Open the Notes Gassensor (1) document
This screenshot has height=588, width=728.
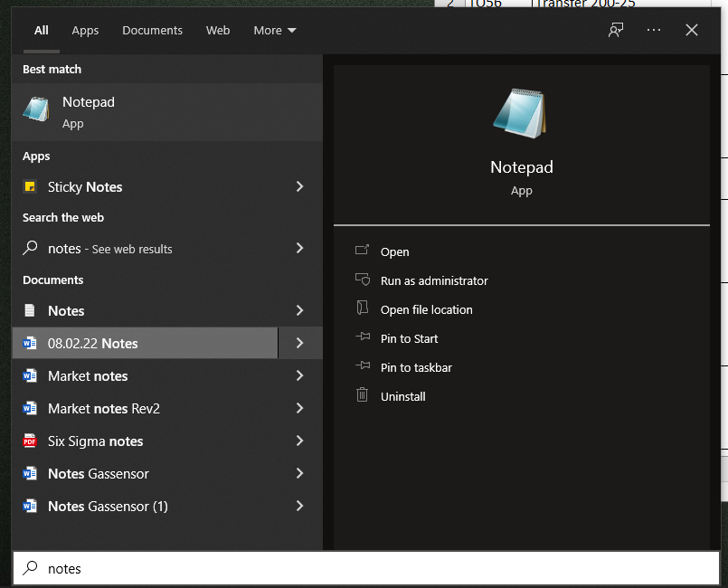pos(146,506)
